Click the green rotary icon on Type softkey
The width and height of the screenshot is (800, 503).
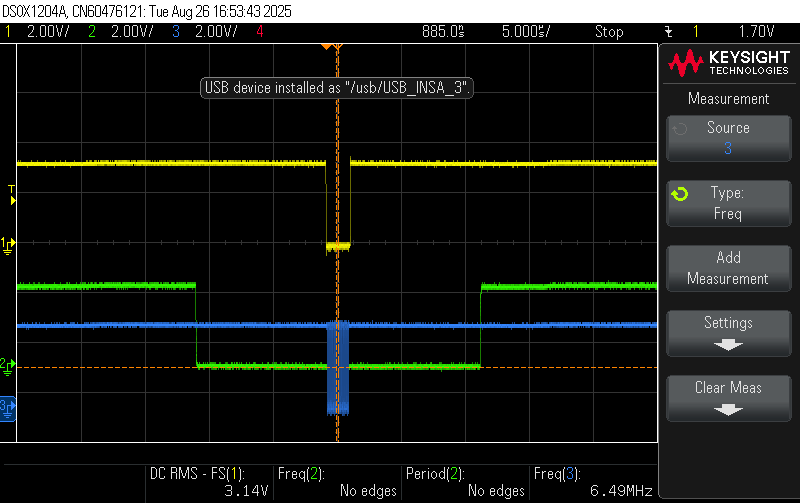pos(680,194)
